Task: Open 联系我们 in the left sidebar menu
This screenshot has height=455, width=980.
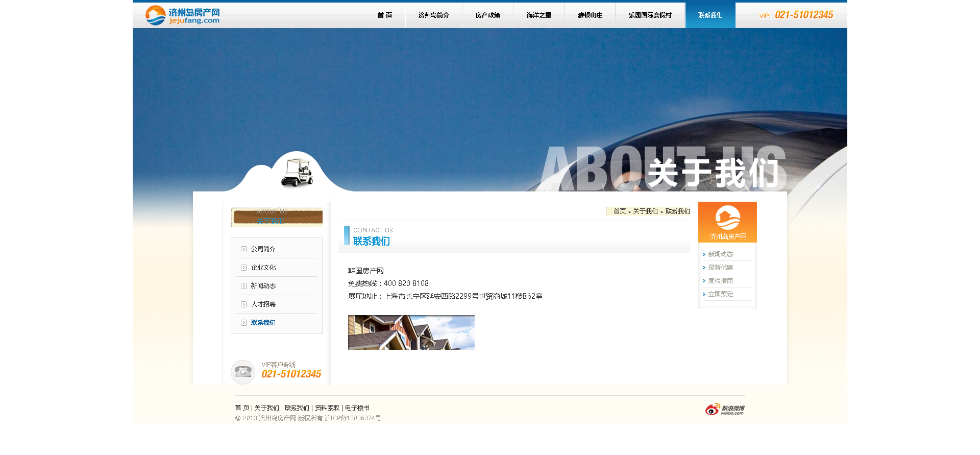Action: coord(263,323)
